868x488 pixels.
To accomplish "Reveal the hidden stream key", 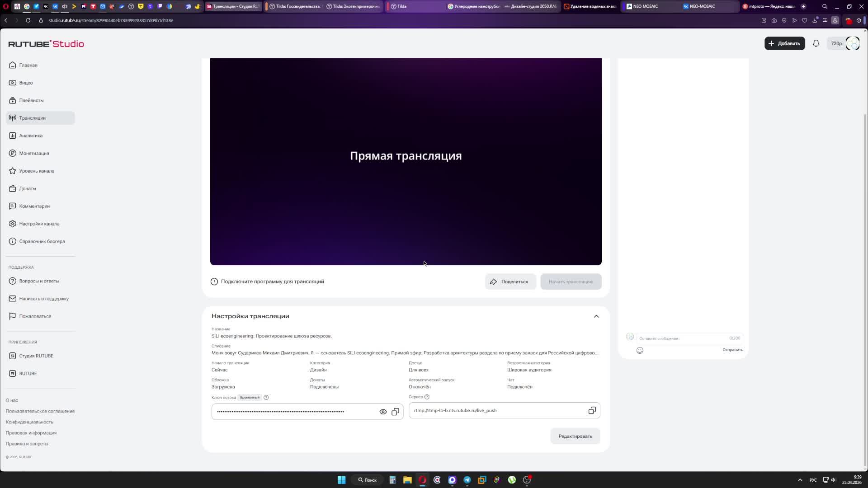I will point(382,411).
